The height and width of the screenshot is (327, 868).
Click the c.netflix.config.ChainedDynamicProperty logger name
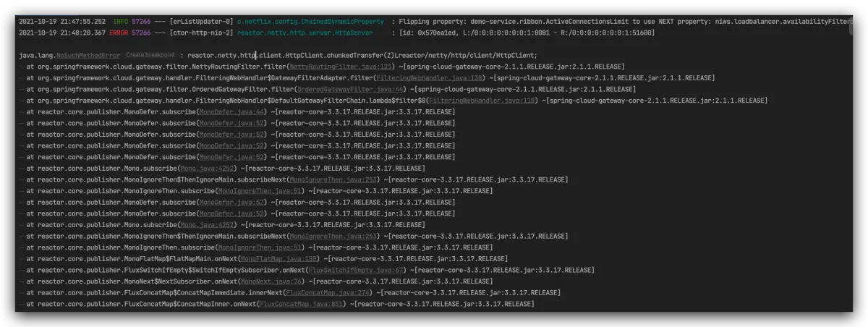(310, 22)
